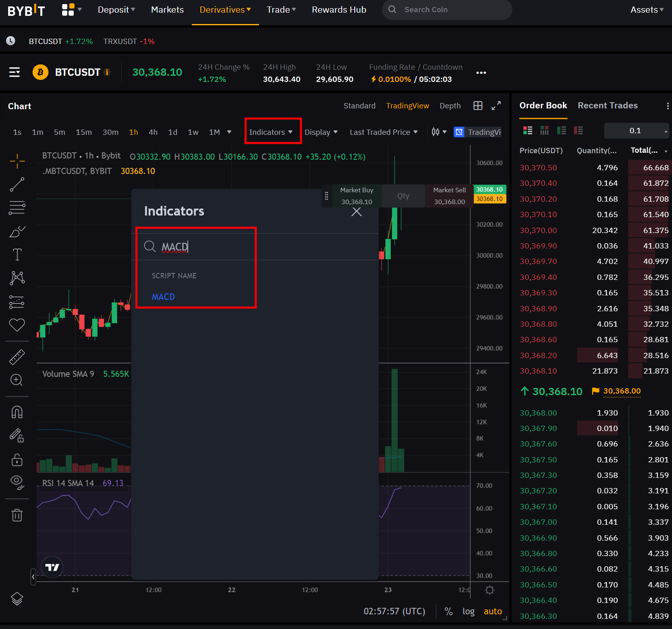Viewport: 672px width, 629px height.
Task: Expand Last Traded Price dropdown
Action: coord(384,132)
